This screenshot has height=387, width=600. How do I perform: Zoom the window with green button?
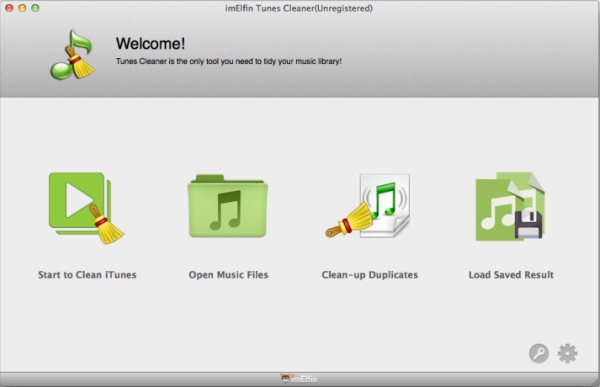click(35, 8)
